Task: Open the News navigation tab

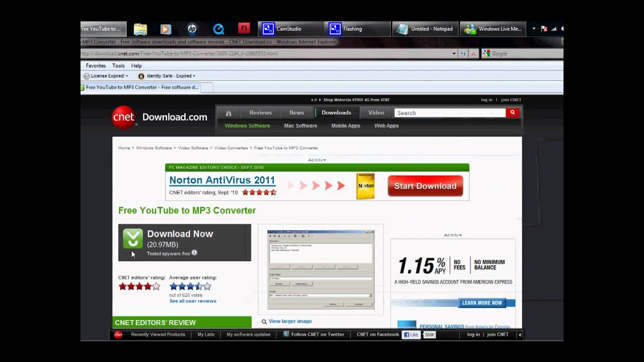Action: click(297, 113)
